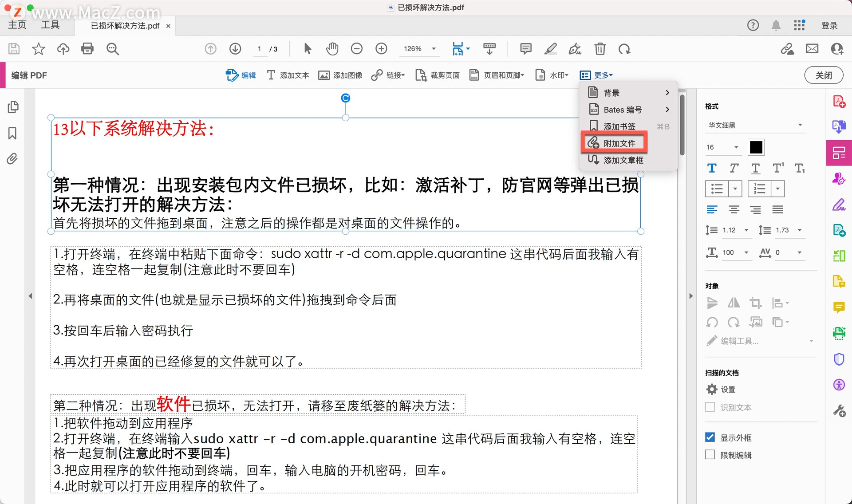Open the 水印 tool
This screenshot has width=852, height=504.
(x=551, y=75)
